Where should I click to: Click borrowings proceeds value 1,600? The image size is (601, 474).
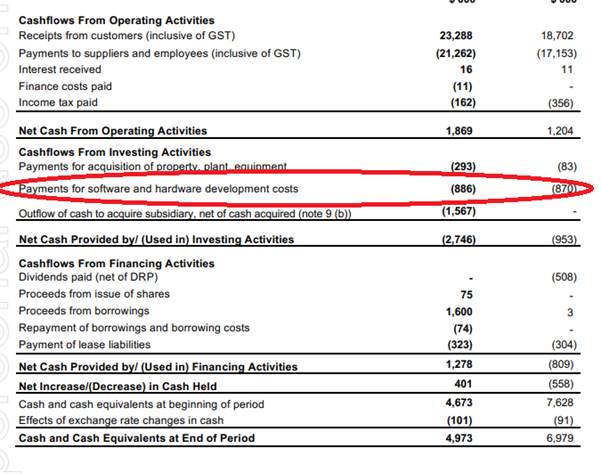(x=459, y=312)
